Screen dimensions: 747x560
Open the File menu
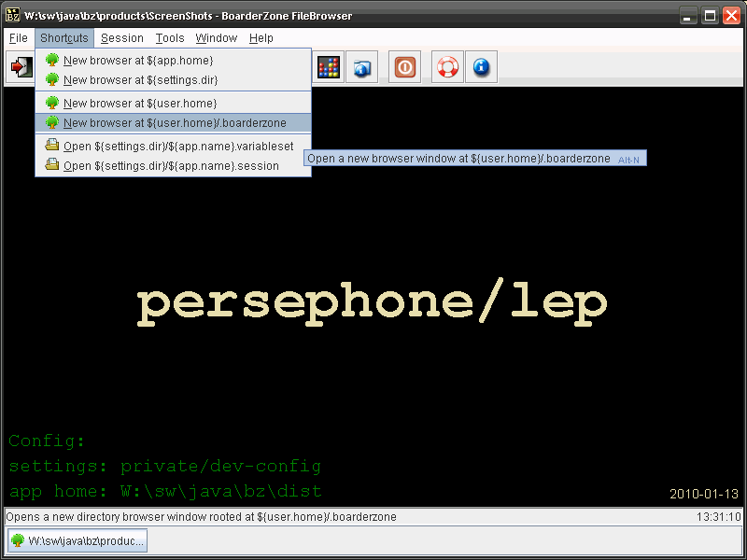[x=19, y=38]
